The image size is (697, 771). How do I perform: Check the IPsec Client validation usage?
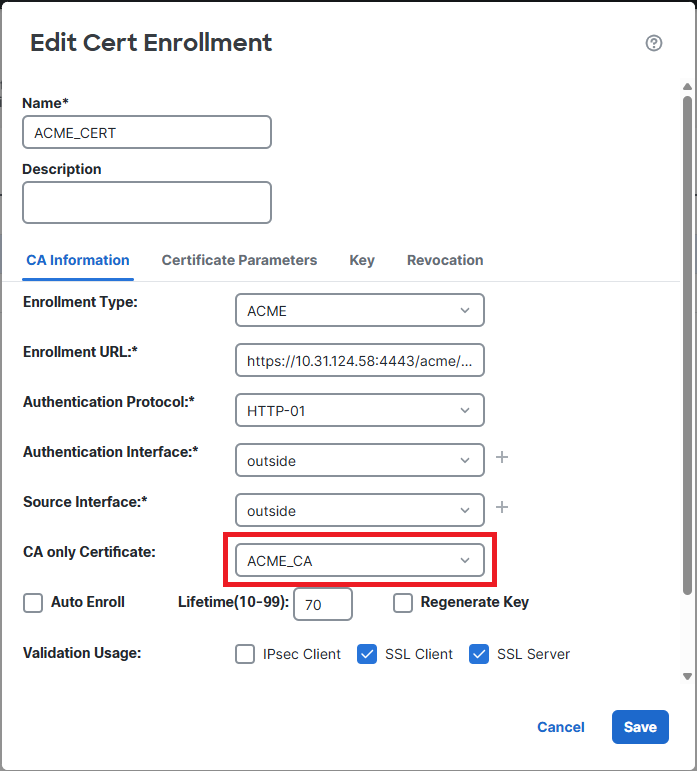[245, 654]
